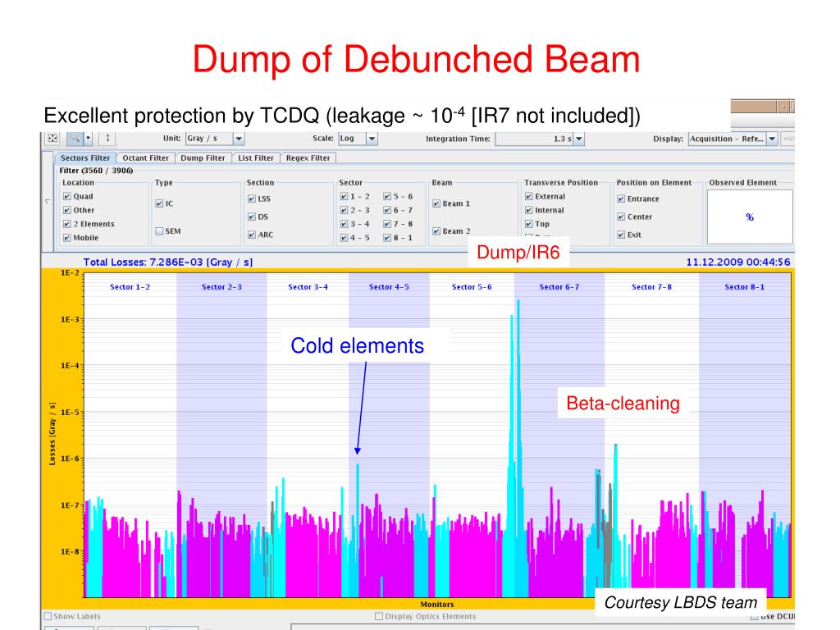
Task: Toggle the Beam 2 checkbox
Action: point(436,231)
